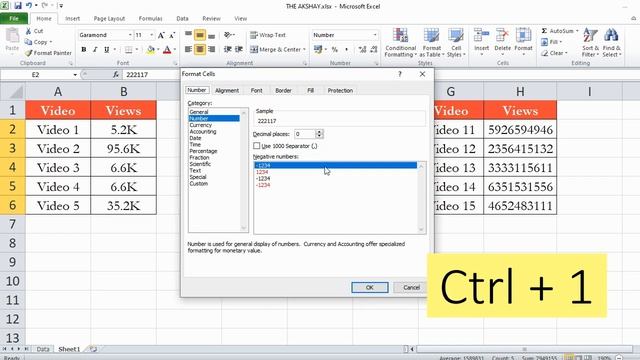Open Cell Styles gallery
640x360 pixels.
(456, 42)
